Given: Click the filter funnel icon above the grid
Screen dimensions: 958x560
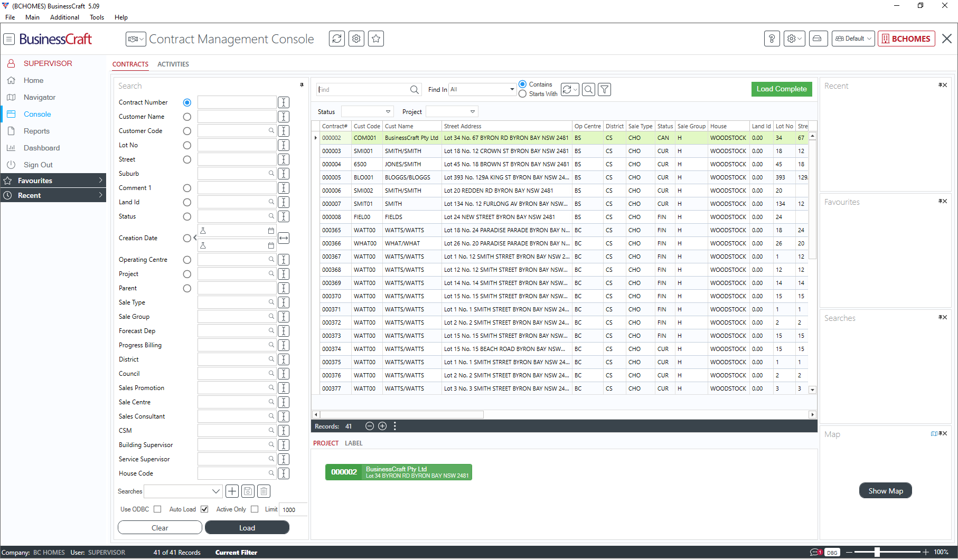Looking at the screenshot, I should [x=605, y=90].
